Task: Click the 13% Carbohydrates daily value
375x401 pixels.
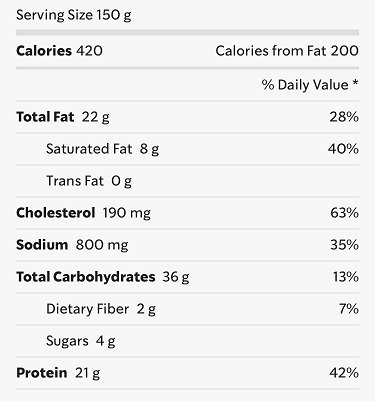Action: [346, 277]
